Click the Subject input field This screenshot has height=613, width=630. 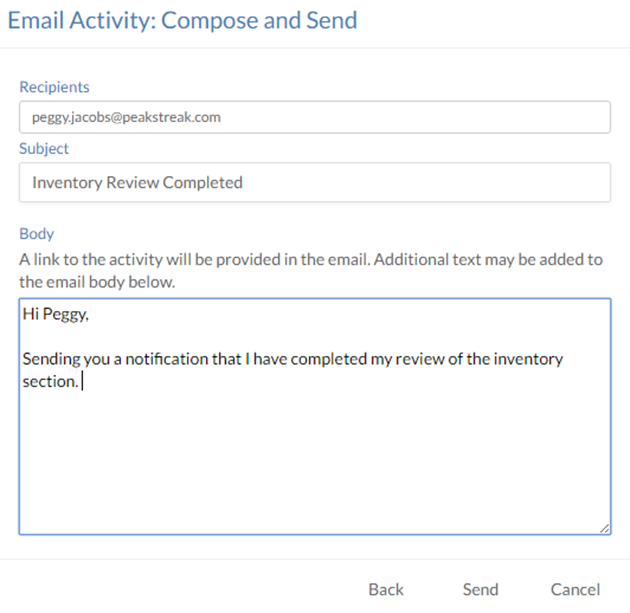(x=314, y=183)
